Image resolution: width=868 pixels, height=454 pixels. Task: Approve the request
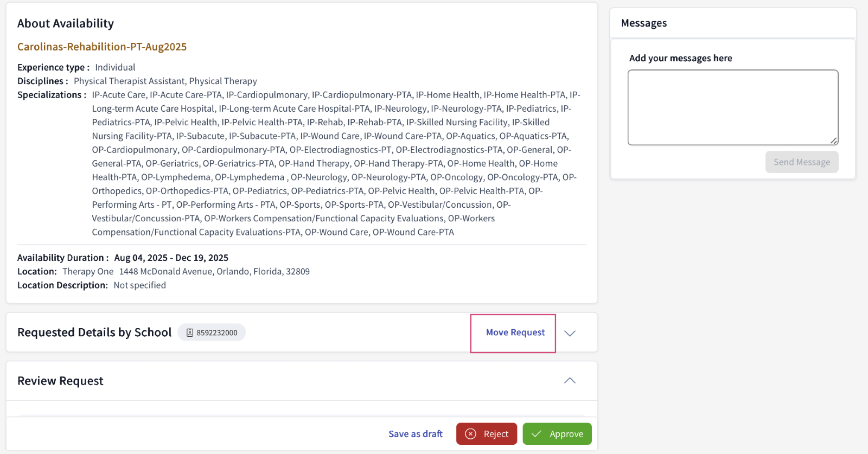[x=557, y=434]
